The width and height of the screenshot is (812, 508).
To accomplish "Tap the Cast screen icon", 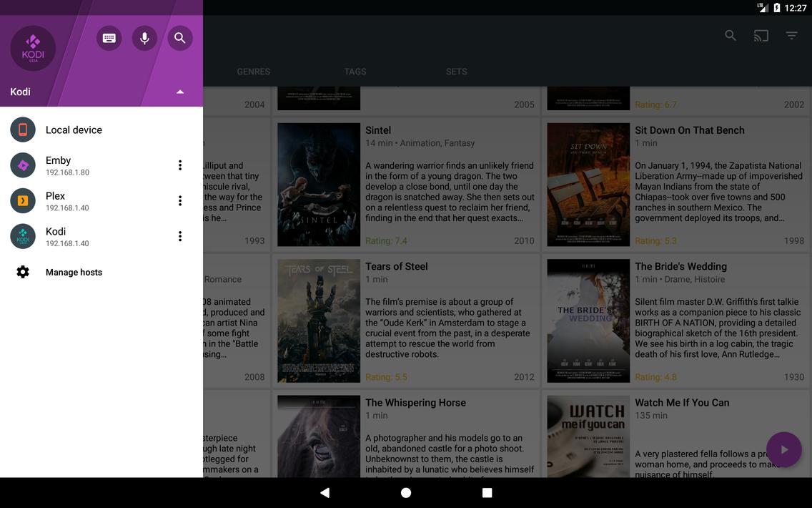I will (x=761, y=35).
